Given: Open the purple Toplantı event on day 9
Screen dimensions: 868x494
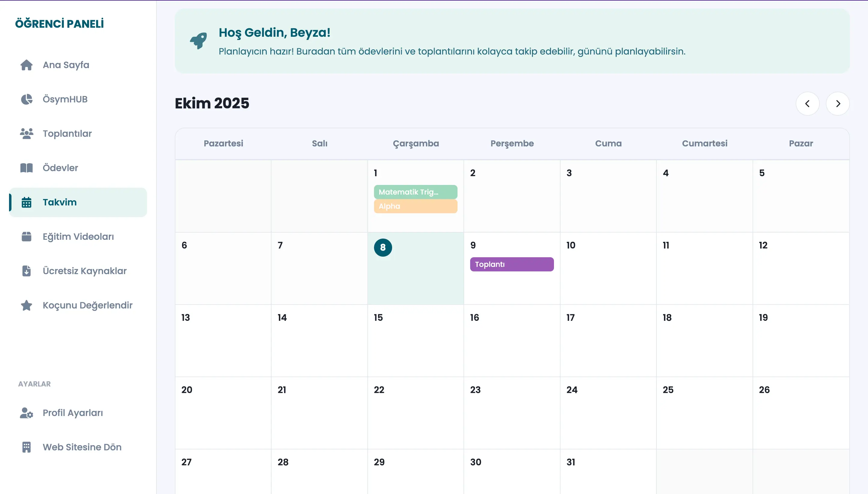Looking at the screenshot, I should 511,264.
